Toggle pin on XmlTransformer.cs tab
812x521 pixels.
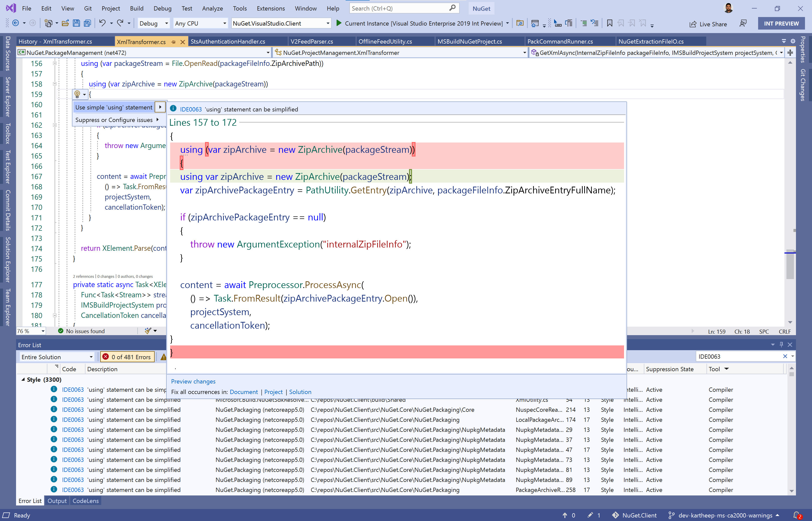click(x=173, y=42)
